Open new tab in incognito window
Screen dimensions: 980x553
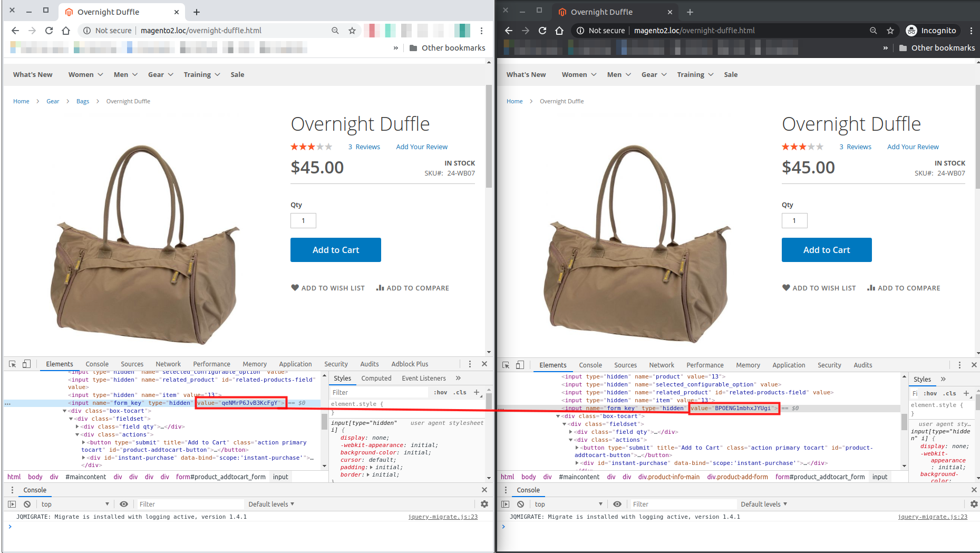click(x=690, y=12)
